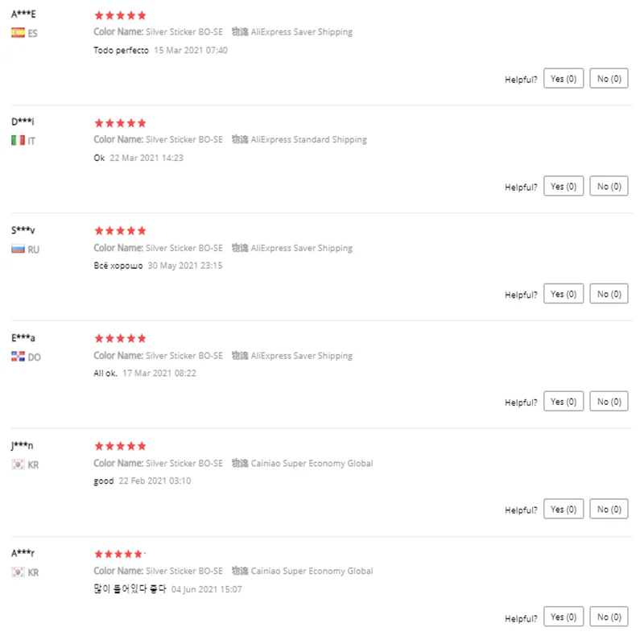Click the star rating on E***a's review
Viewport: 644px width, 644px height.
click(x=120, y=339)
